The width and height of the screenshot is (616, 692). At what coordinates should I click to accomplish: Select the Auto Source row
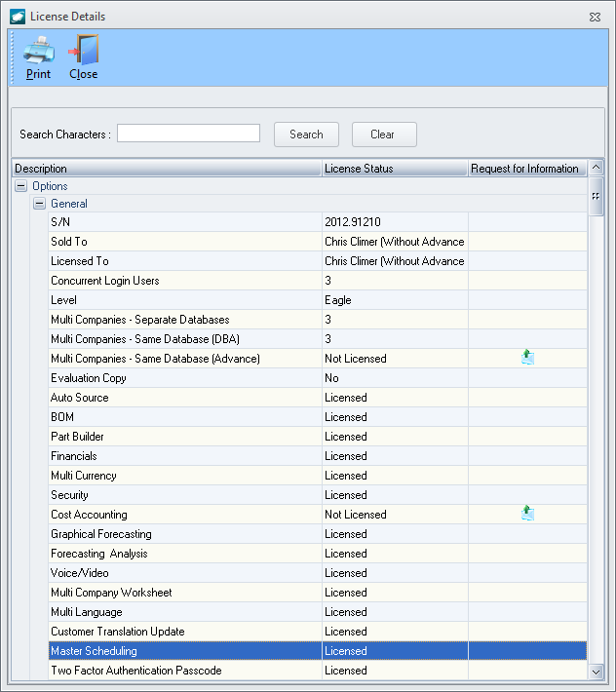click(318, 398)
